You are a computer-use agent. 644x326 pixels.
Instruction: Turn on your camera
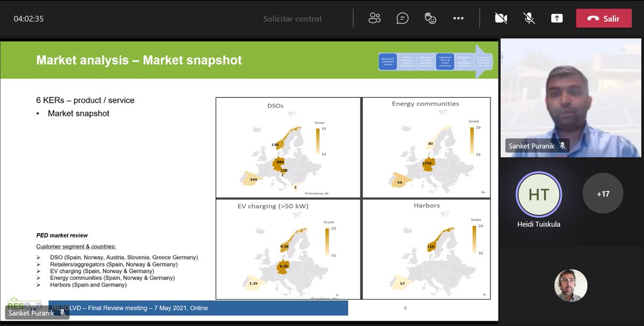(501, 18)
